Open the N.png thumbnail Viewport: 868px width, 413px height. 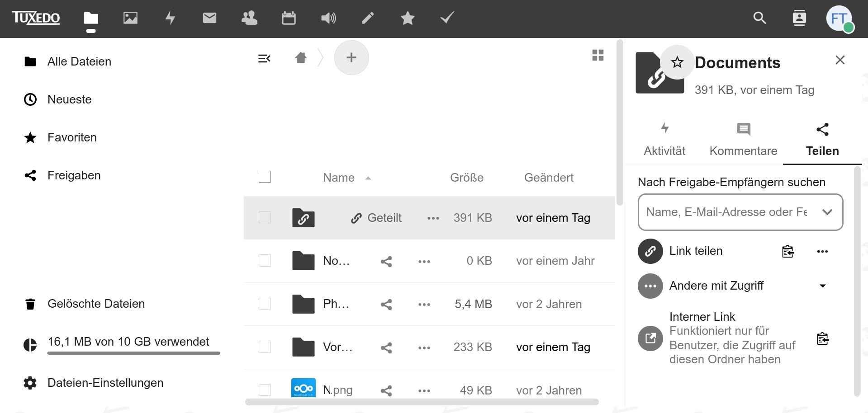(x=303, y=388)
